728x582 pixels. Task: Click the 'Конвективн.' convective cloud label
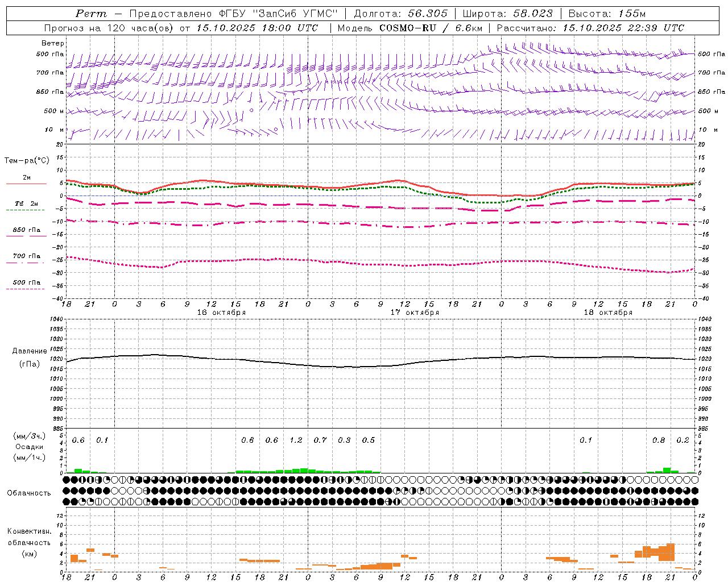[x=29, y=531]
